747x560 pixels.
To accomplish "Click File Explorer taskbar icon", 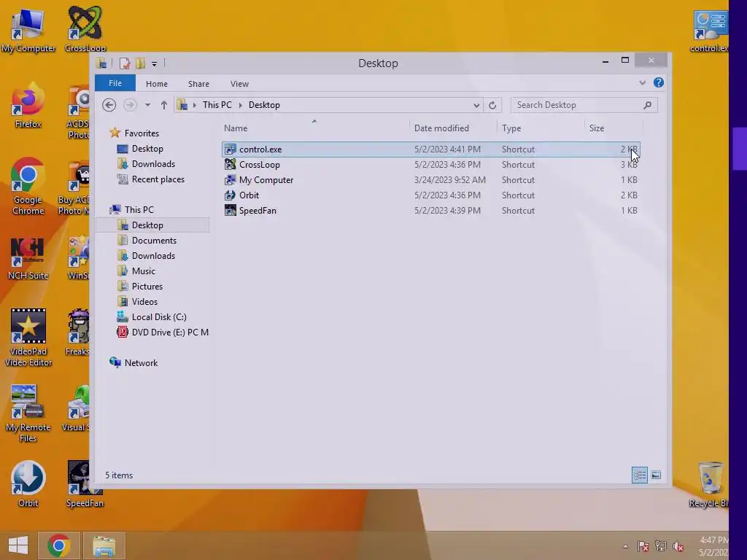I will click(x=104, y=545).
